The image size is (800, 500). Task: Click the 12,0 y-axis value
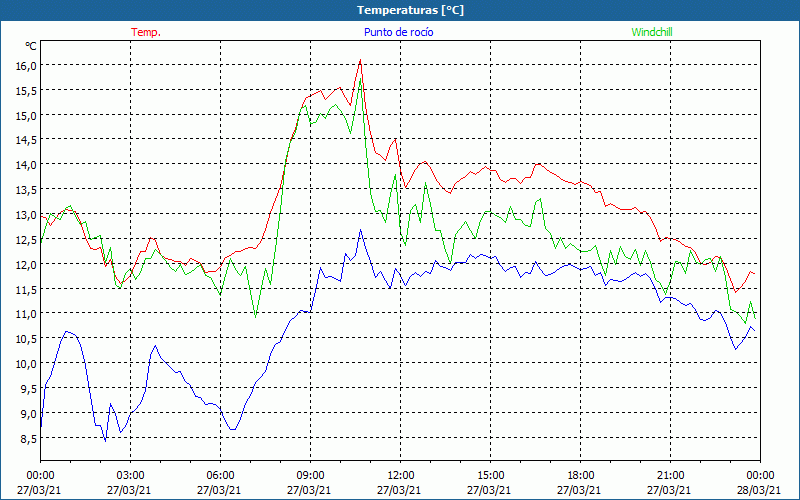pos(27,264)
